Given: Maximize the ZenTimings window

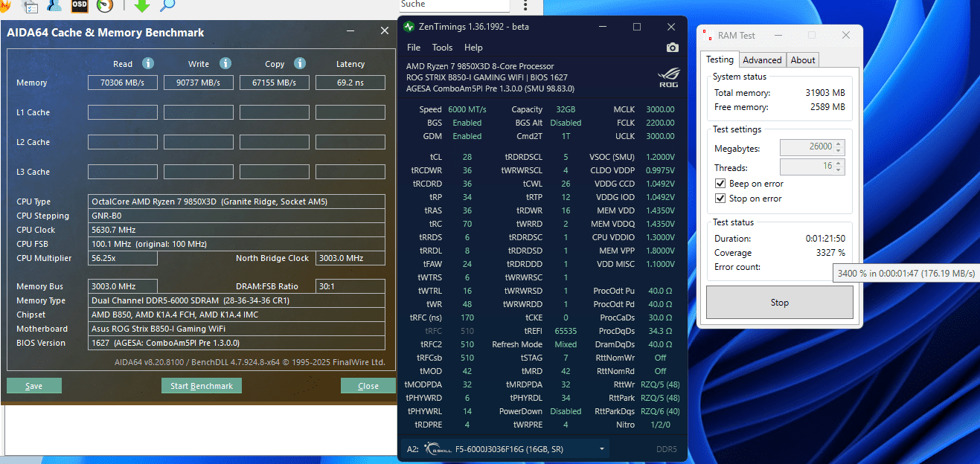Looking at the screenshot, I should (x=637, y=27).
